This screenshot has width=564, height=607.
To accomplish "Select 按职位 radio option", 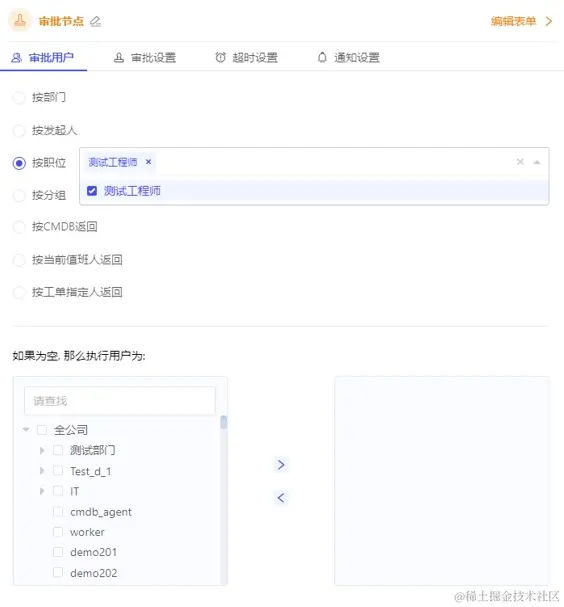I will 19,163.
